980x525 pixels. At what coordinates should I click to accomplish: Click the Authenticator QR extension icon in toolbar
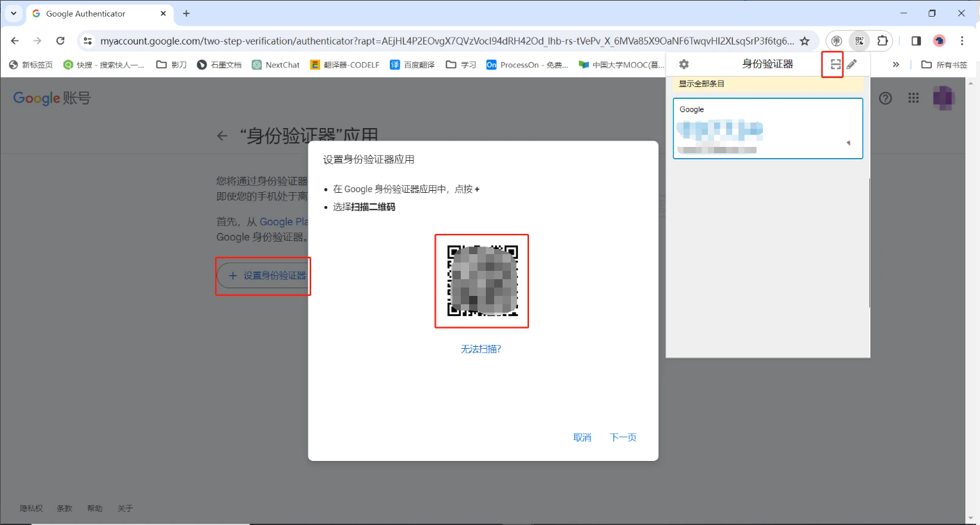[860, 41]
